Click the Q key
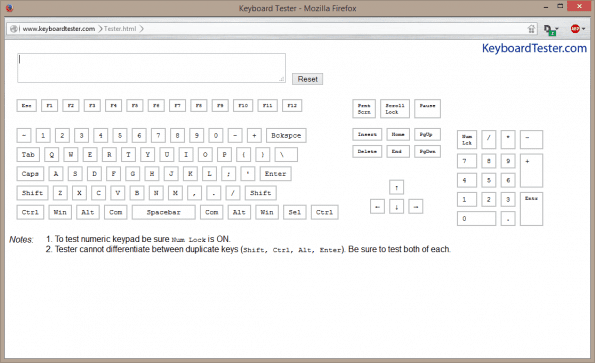 coord(52,154)
